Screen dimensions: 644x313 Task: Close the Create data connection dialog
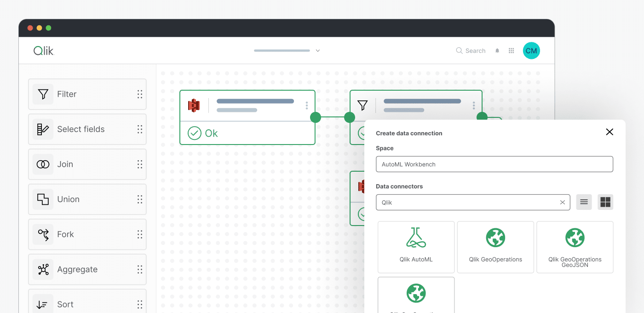[x=609, y=132]
